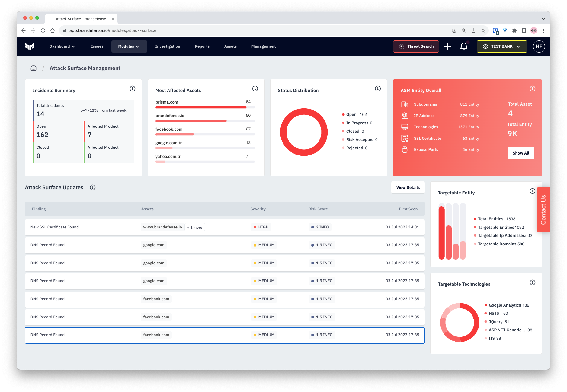Click the plus icon in the navbar

[448, 46]
